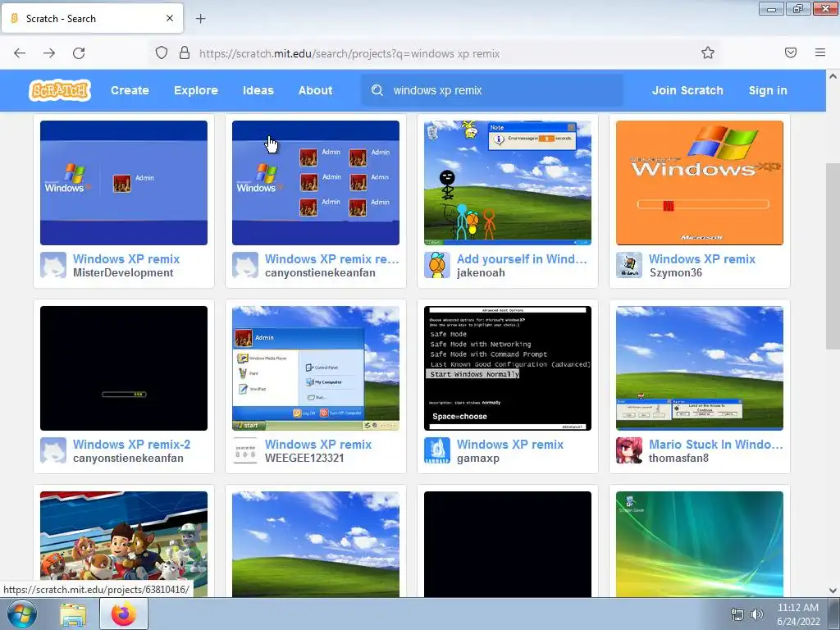This screenshot has height=630, width=840.
Task: Click the Scratch search field
Action: pyautogui.click(x=493, y=90)
